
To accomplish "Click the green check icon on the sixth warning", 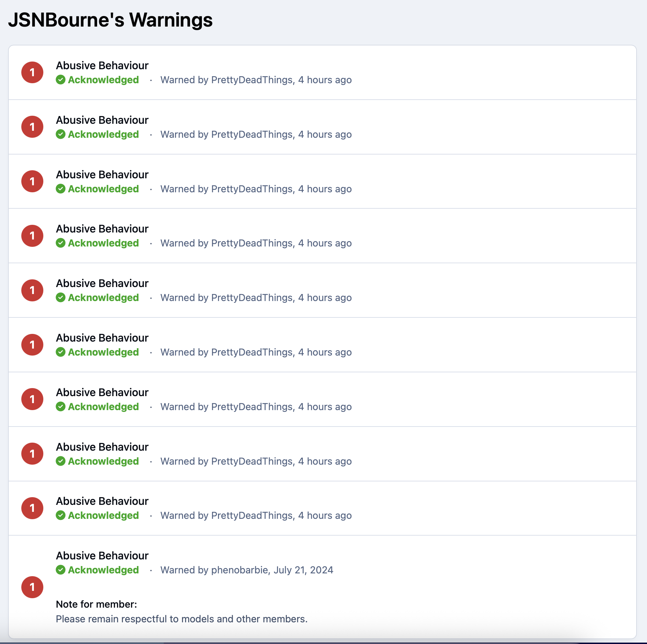I will [60, 352].
